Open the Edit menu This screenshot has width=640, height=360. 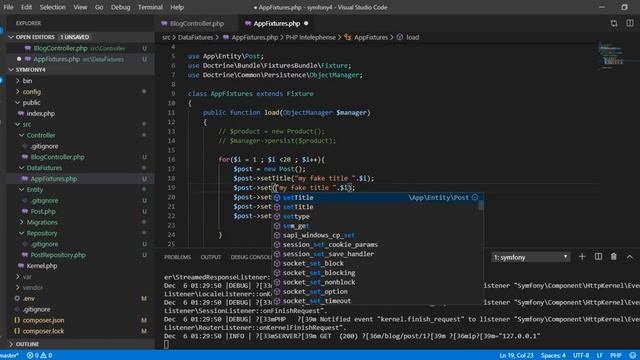(27, 7)
